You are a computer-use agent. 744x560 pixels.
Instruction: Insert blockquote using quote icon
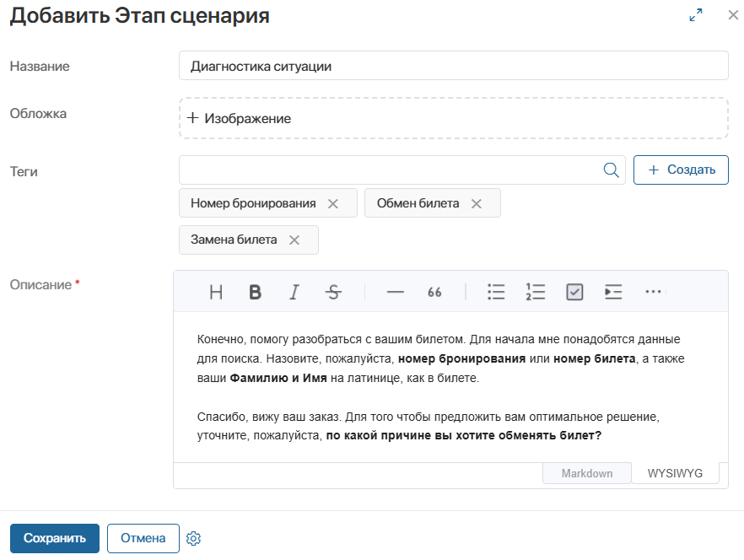point(434,292)
